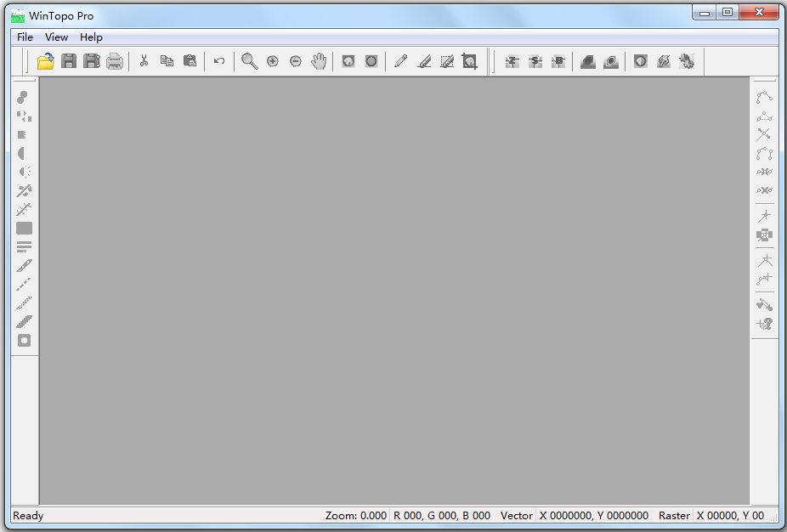Click the arc polyline icon atop right toolbar
Image resolution: width=787 pixels, height=532 pixels.
tap(764, 97)
